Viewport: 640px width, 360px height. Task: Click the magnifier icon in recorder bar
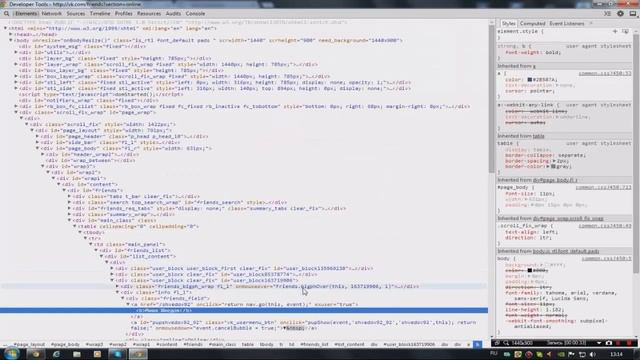[506, 343]
